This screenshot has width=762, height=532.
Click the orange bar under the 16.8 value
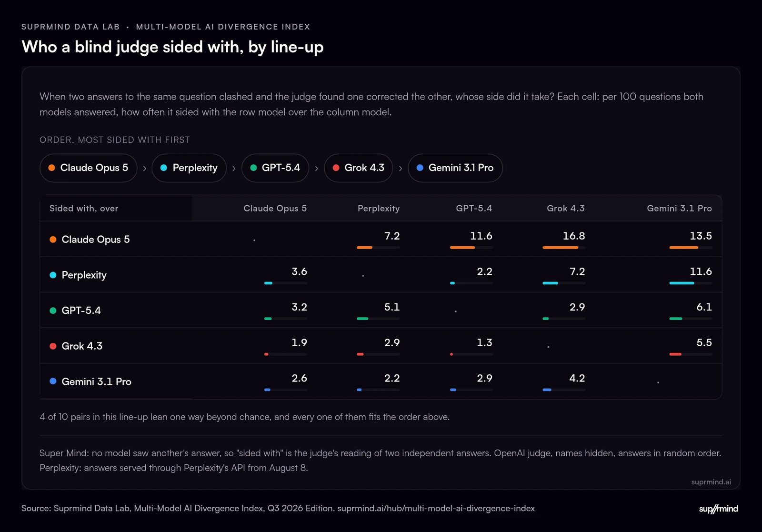(x=561, y=248)
